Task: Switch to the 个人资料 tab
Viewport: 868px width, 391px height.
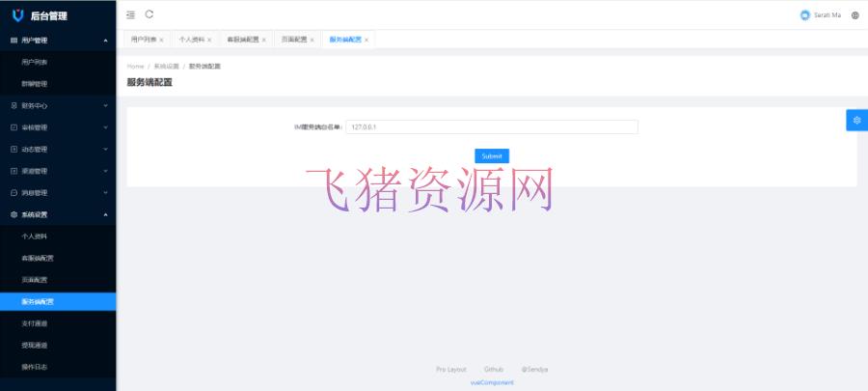Action: (191, 40)
